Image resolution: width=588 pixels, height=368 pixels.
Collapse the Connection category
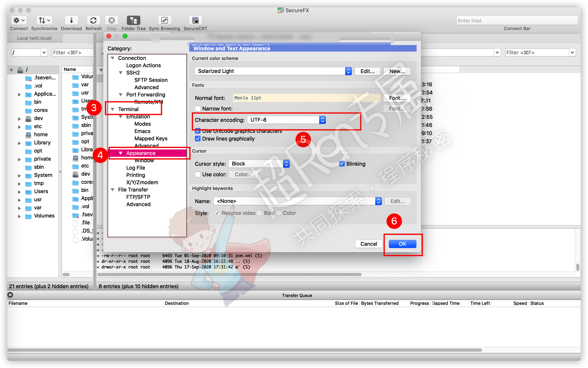(113, 58)
